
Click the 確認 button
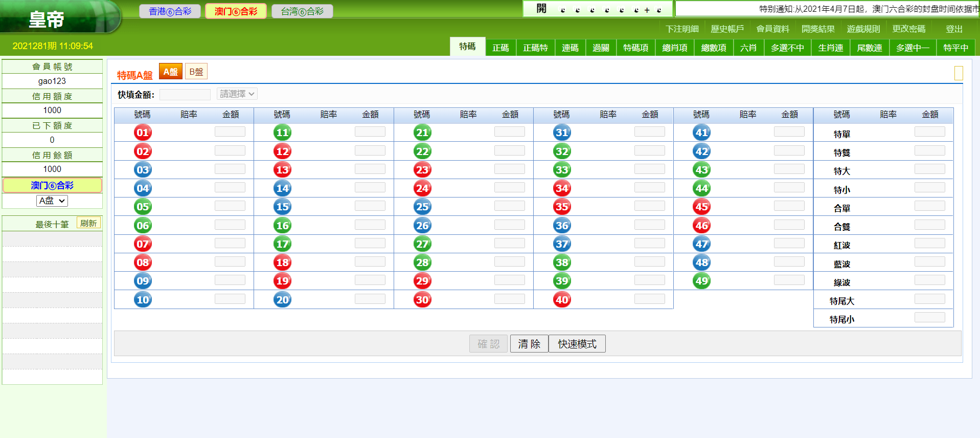(x=488, y=344)
